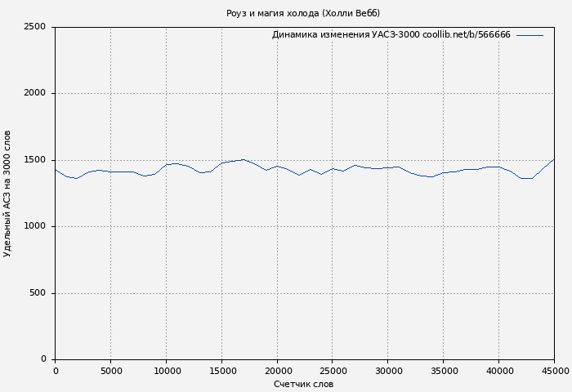Screen dimensions: 572x392
Task: Click the 15000 x-axis tick label
Action: click(221, 371)
